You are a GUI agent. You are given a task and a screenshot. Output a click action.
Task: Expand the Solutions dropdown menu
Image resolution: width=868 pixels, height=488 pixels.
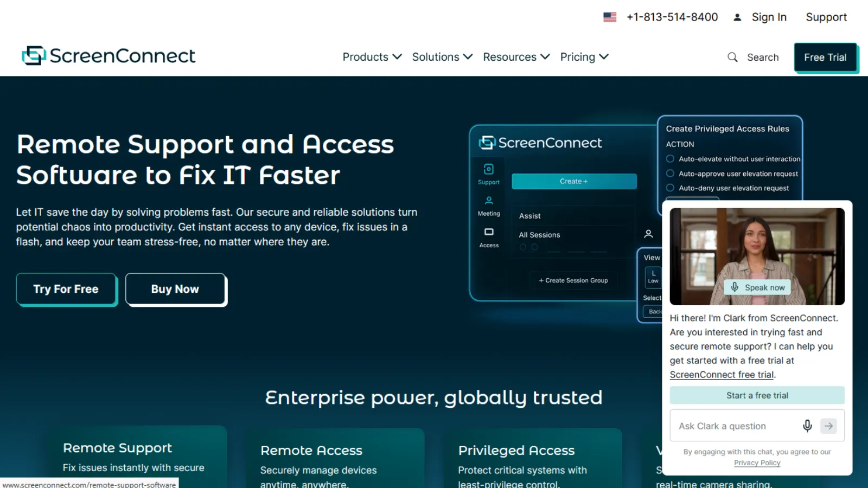[x=442, y=57]
